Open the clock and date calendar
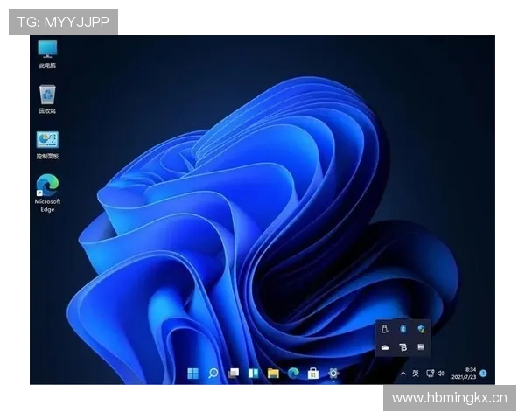 tap(471, 374)
